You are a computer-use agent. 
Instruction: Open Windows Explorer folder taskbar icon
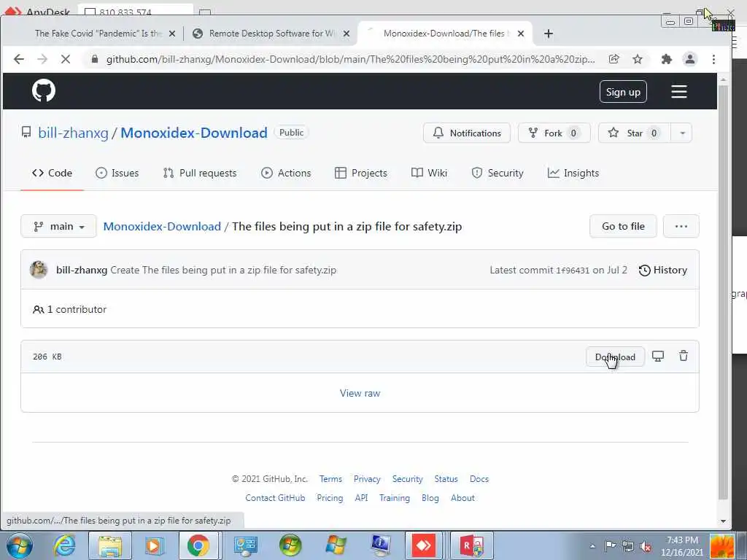click(110, 545)
